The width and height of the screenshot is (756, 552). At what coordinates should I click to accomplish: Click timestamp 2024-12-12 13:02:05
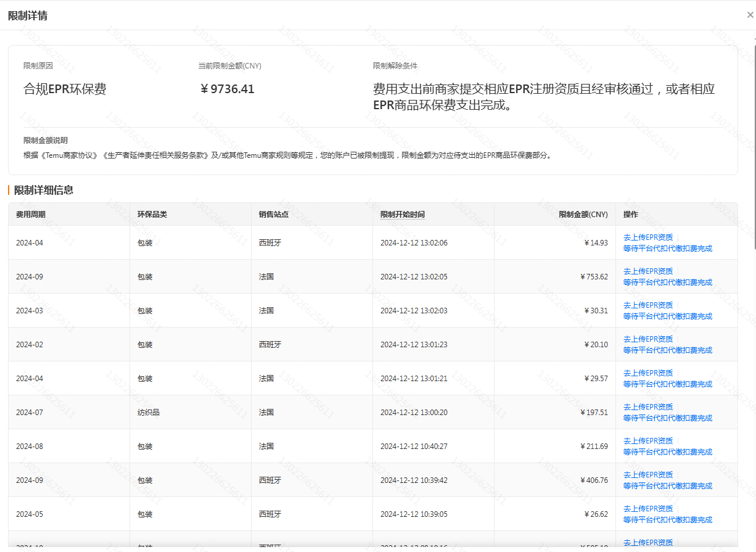[x=414, y=277]
